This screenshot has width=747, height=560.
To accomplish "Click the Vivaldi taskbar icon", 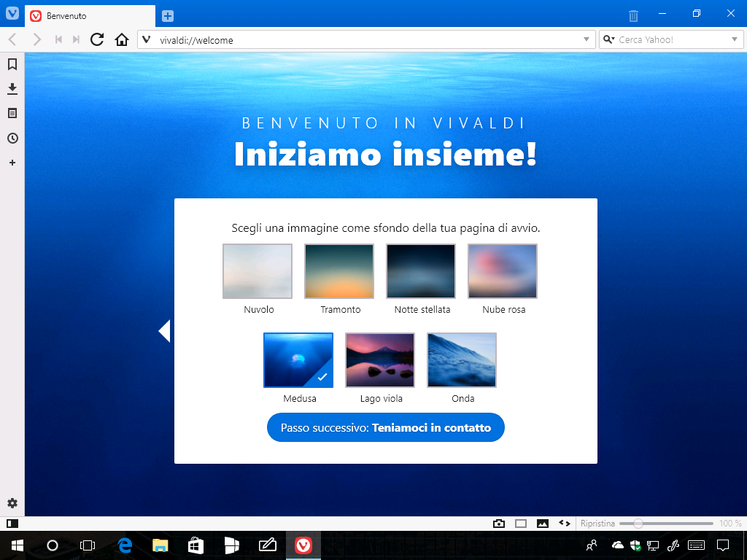I will click(x=303, y=545).
